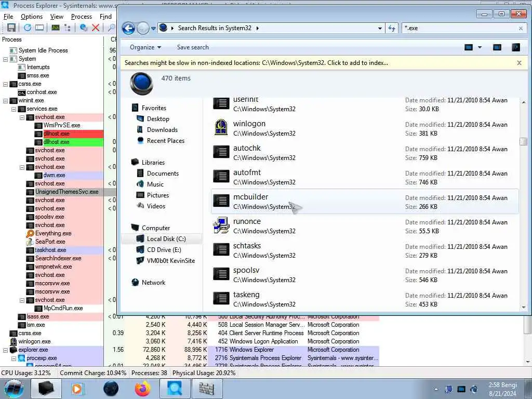The width and height of the screenshot is (532, 399).
Task: Select SearchIndexer.exe in process list
Action: 58,258
